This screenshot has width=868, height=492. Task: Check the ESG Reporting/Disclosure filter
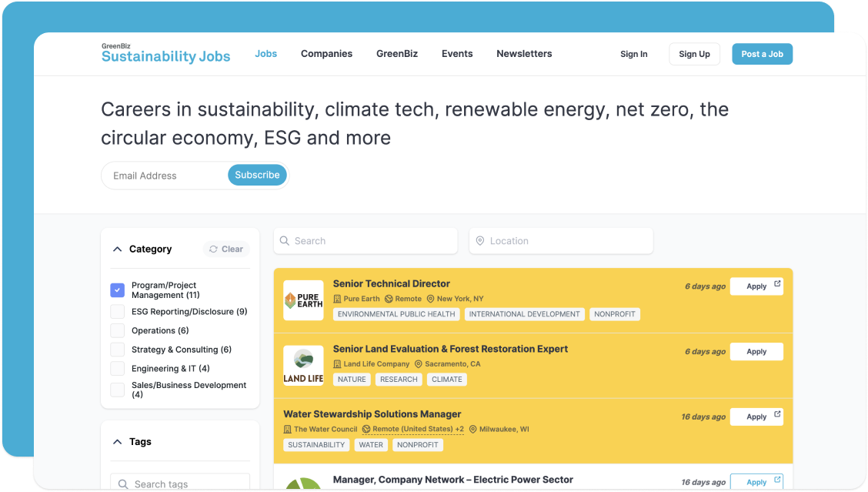click(x=117, y=311)
